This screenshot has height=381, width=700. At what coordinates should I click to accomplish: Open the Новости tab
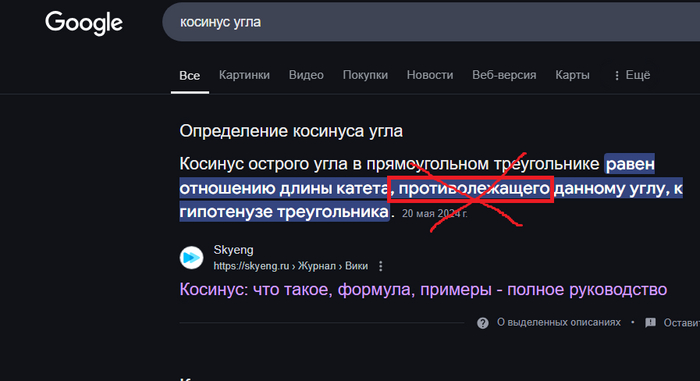[x=430, y=75]
